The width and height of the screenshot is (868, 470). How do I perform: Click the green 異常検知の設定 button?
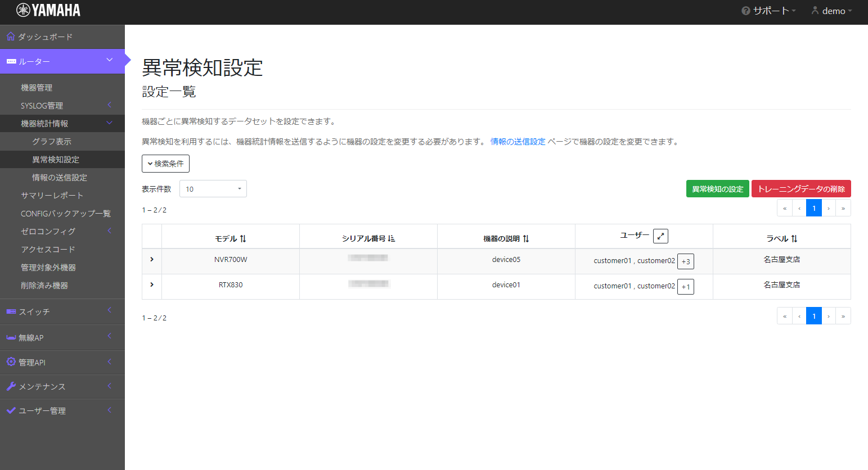(717, 188)
